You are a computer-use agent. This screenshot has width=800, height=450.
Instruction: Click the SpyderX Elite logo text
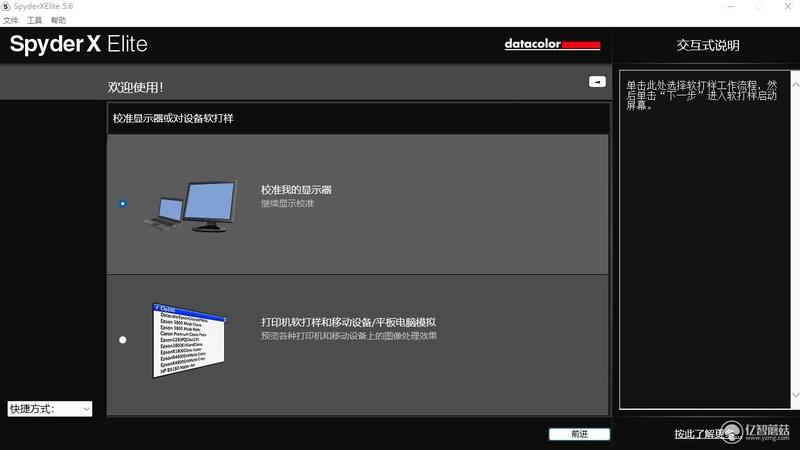[79, 44]
